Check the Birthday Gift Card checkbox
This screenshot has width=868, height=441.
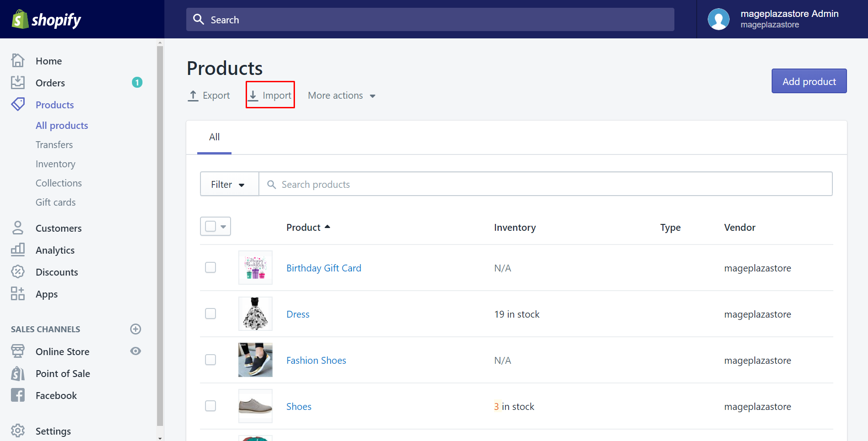(x=210, y=268)
